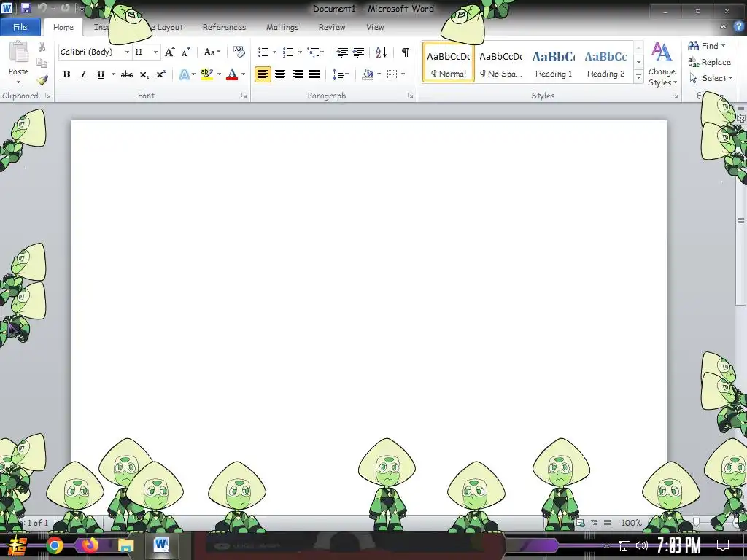Viewport: 747px width, 560px height.
Task: Open Font name dropdown
Action: pyautogui.click(x=127, y=52)
